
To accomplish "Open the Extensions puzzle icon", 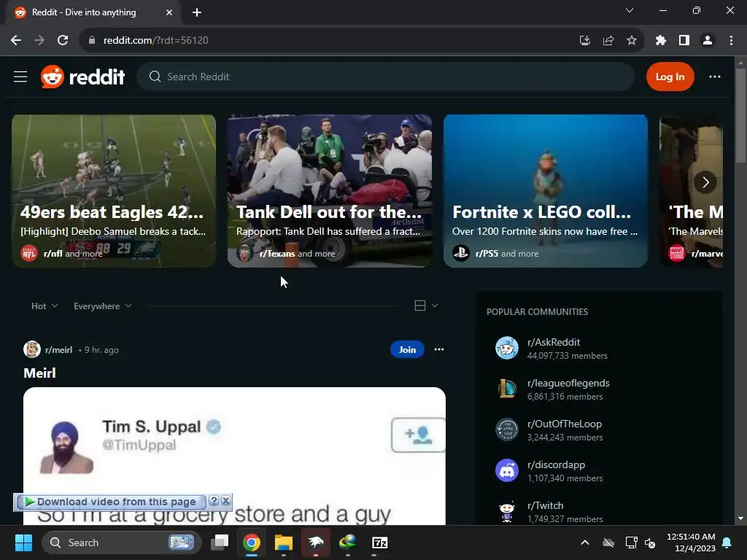I will (x=660, y=41).
